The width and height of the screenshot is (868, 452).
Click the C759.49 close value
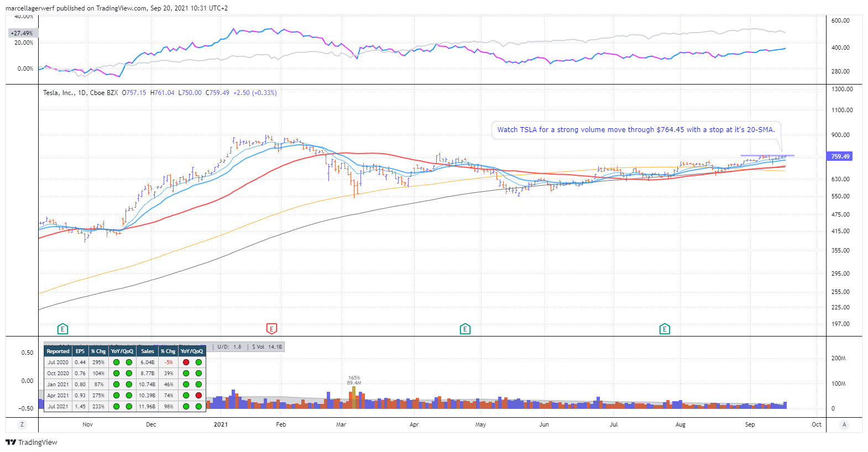click(x=217, y=93)
